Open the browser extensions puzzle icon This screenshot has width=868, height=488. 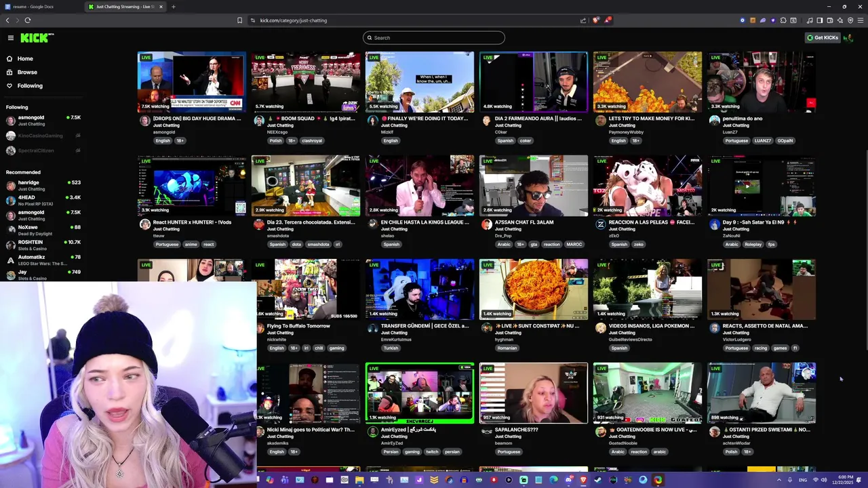click(783, 20)
